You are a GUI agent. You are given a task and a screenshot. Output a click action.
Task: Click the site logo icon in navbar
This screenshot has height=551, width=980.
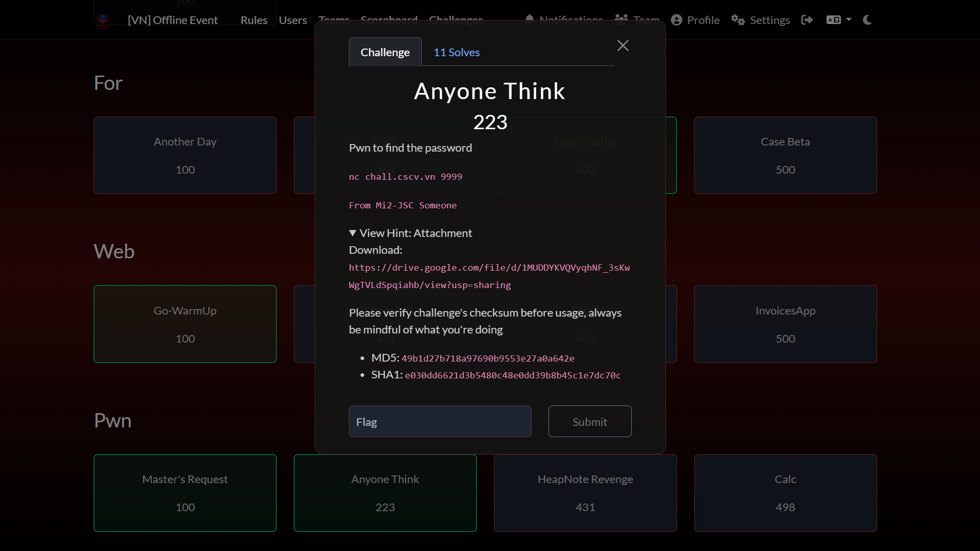click(103, 20)
